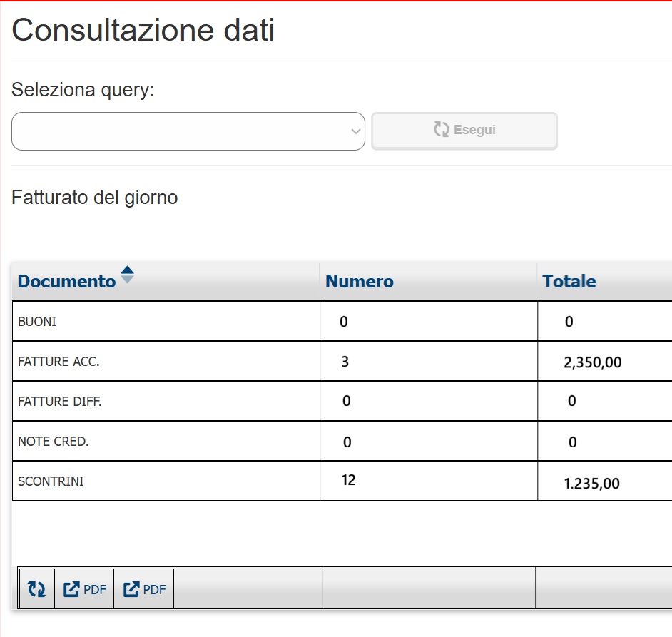Click the Totale cell in the FATTURE DIFF. row
Image resolution: width=672 pixels, height=637 pixels.
coord(605,401)
